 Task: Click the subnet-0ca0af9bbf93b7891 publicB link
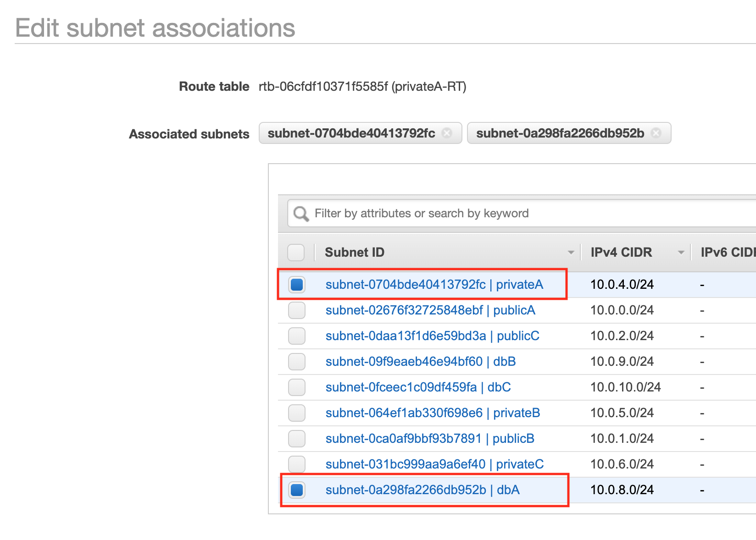click(x=429, y=439)
